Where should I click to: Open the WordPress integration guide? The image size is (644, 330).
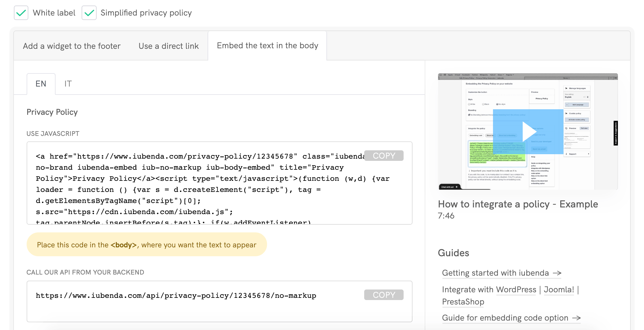pyautogui.click(x=516, y=289)
